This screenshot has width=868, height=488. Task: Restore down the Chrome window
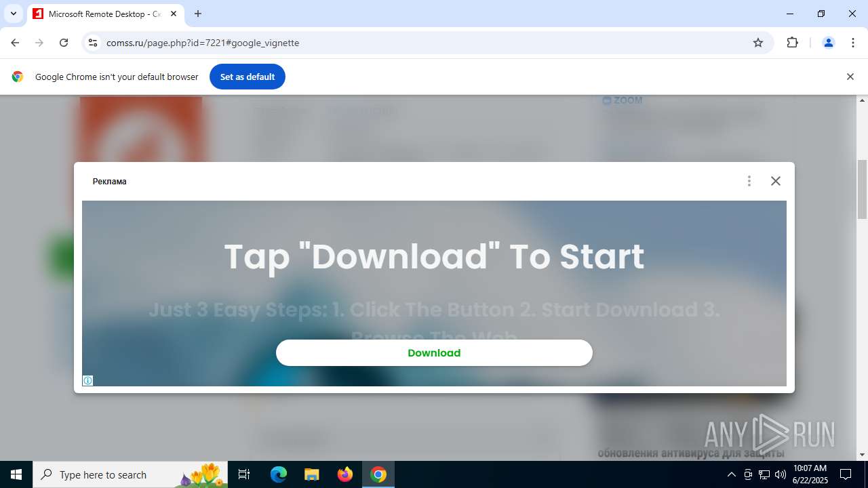pyautogui.click(x=821, y=14)
